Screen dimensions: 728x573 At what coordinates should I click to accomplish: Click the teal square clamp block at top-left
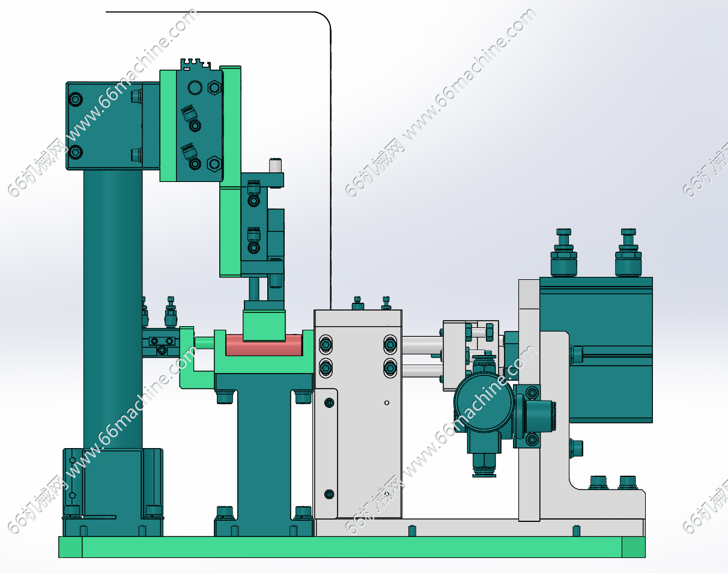103,126
